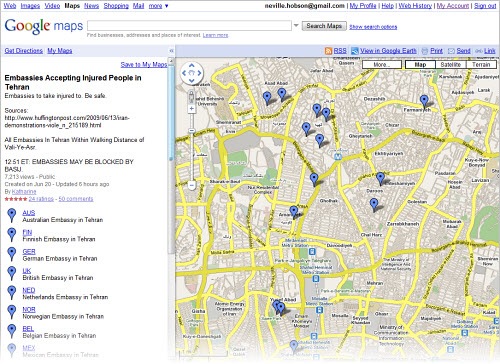Click the Search Maps button

click(324, 26)
